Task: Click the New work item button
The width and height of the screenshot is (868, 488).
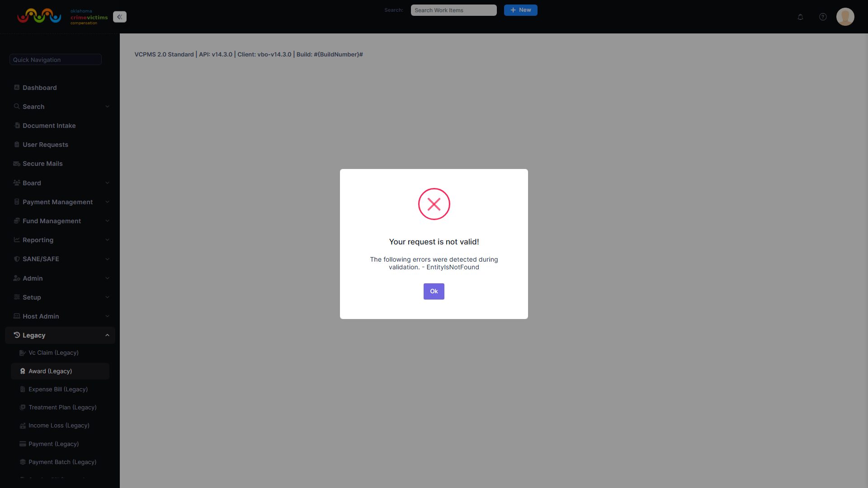Action: [521, 10]
